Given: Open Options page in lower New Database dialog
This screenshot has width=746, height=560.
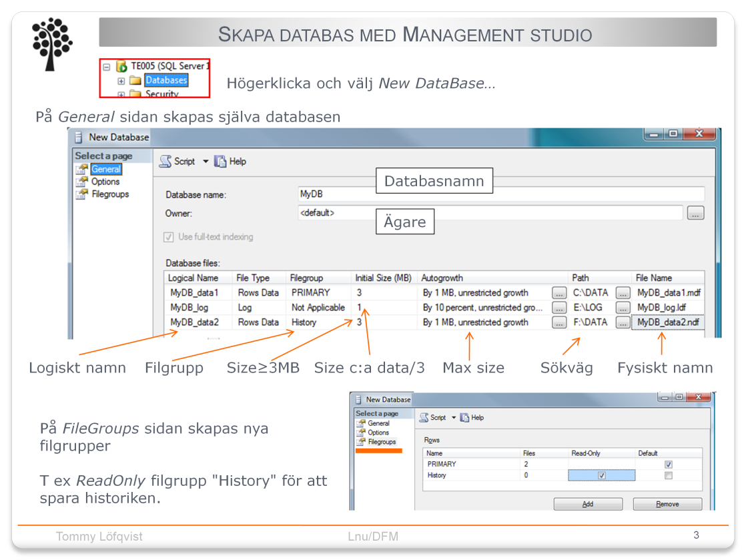Looking at the screenshot, I should 378,433.
